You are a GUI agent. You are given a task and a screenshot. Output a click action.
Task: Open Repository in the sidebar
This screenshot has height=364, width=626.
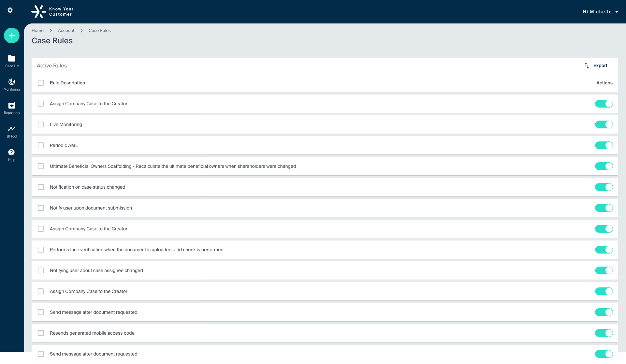point(12,108)
